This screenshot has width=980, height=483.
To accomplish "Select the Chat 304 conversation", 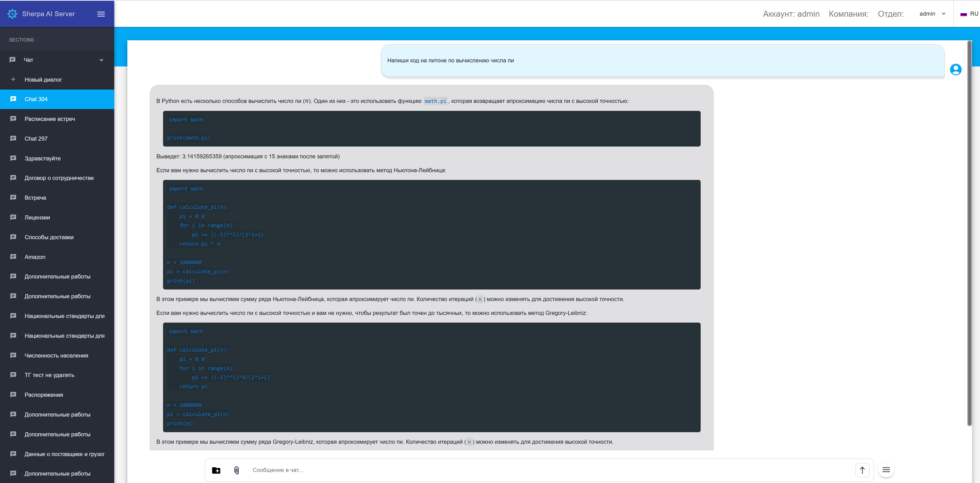I will (x=57, y=99).
